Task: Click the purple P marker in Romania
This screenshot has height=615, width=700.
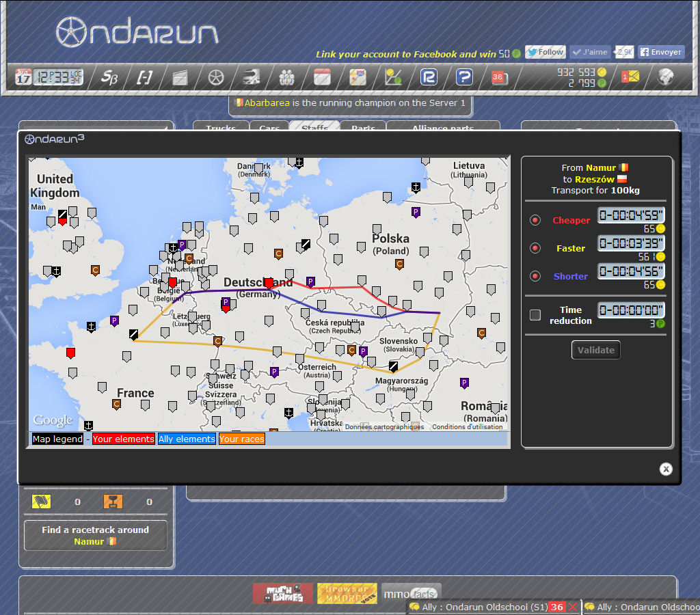Action: 464,383
